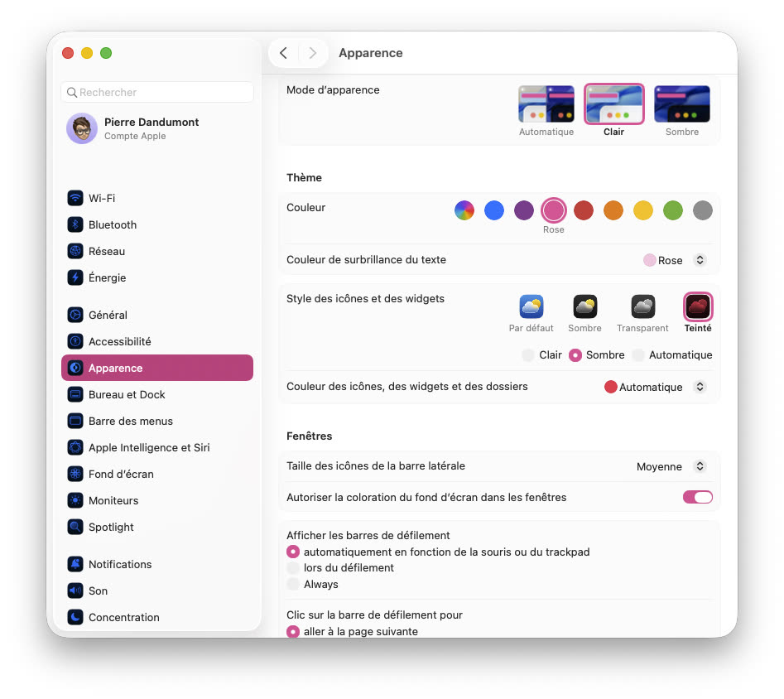Image resolution: width=784 pixels, height=699 pixels.
Task: Select the blue theme colour
Action: coord(494,210)
